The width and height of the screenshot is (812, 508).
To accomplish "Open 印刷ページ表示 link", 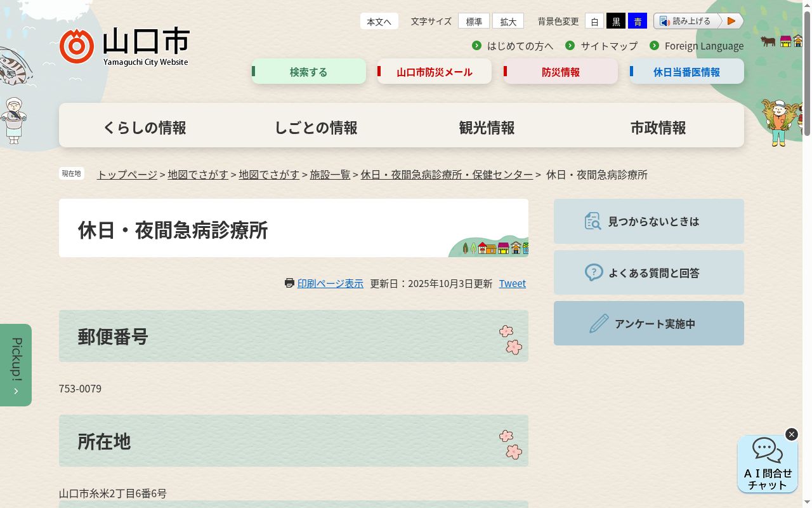I will click(x=331, y=283).
